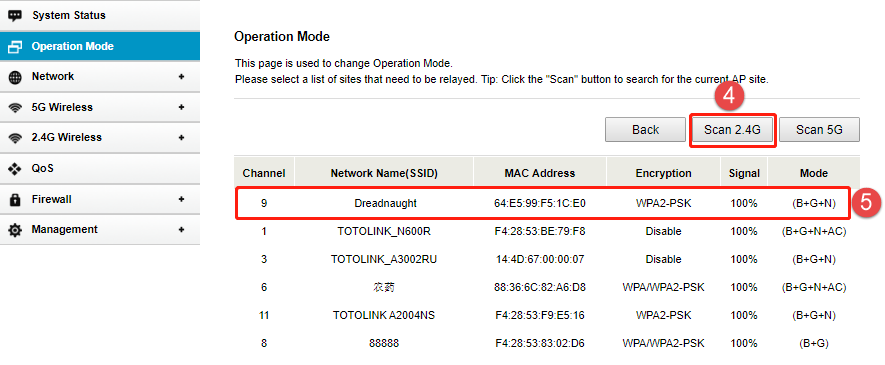
Task: Click the 2.4G Wireless wifi icon
Action: pyautogui.click(x=15, y=138)
